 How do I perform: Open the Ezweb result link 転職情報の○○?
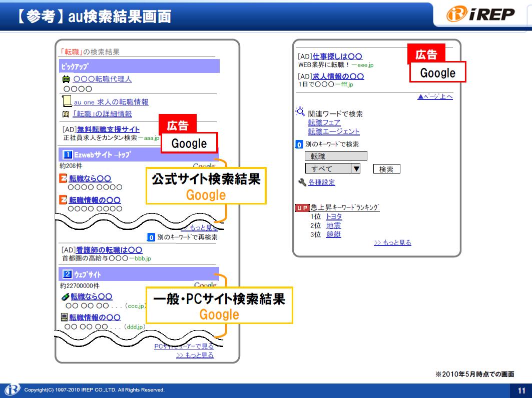tap(95, 200)
